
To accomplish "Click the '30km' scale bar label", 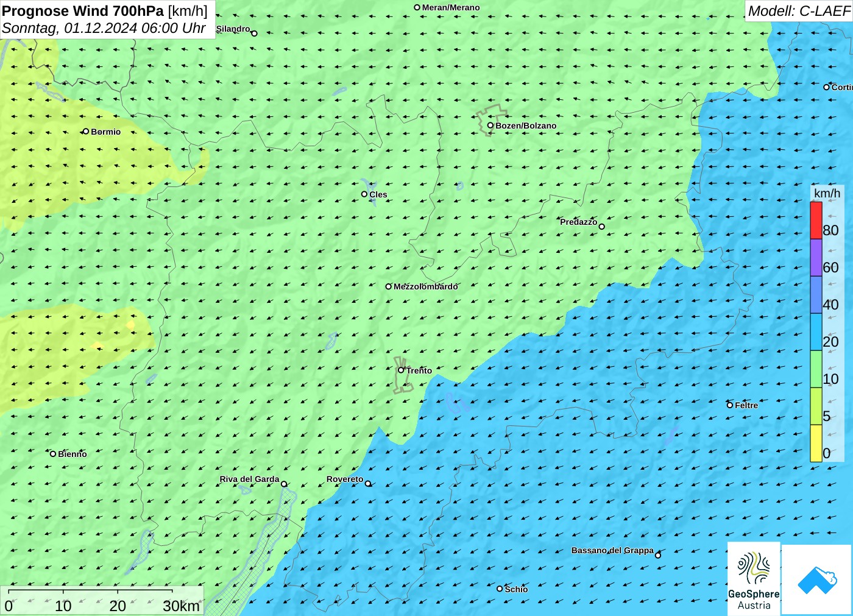I will click(181, 606).
